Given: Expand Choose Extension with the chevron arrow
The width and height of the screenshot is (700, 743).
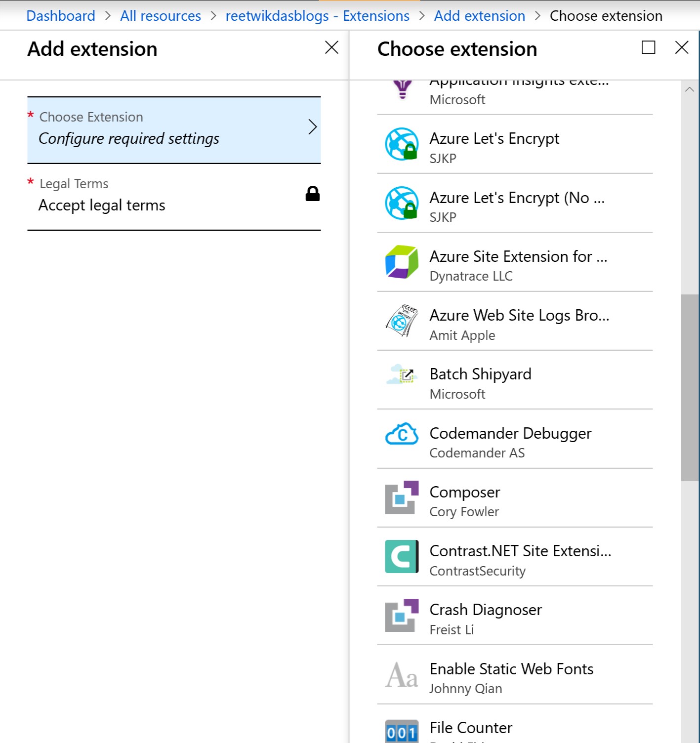Looking at the screenshot, I should 312,127.
